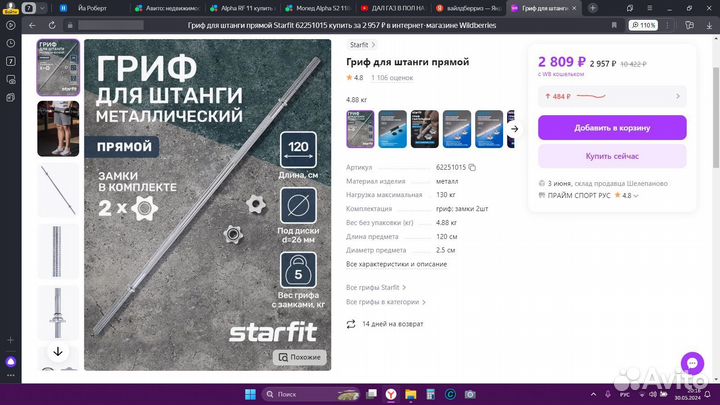Open 'Все характеристики и описание' link
Screen dimensions: 720x405
point(396,264)
